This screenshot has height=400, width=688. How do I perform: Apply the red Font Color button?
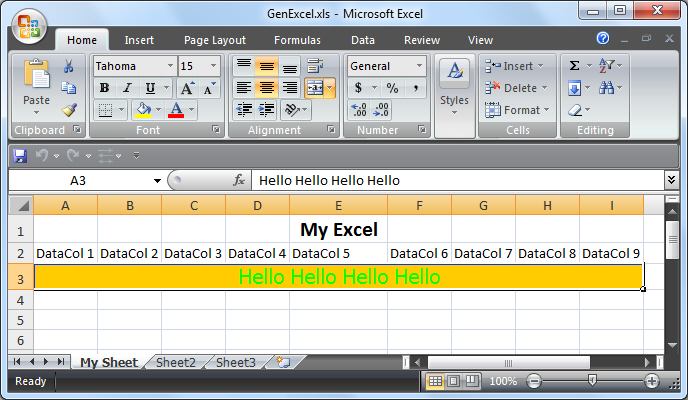pos(176,110)
